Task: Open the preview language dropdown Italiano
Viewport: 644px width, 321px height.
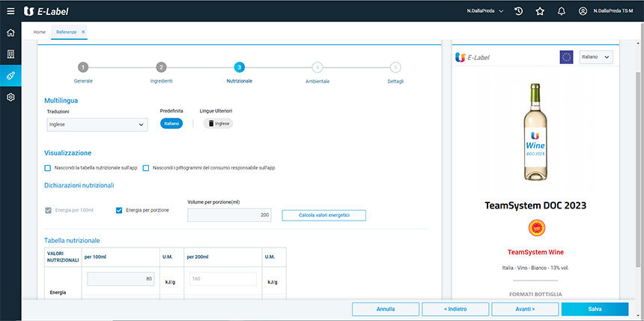Action: (x=596, y=57)
